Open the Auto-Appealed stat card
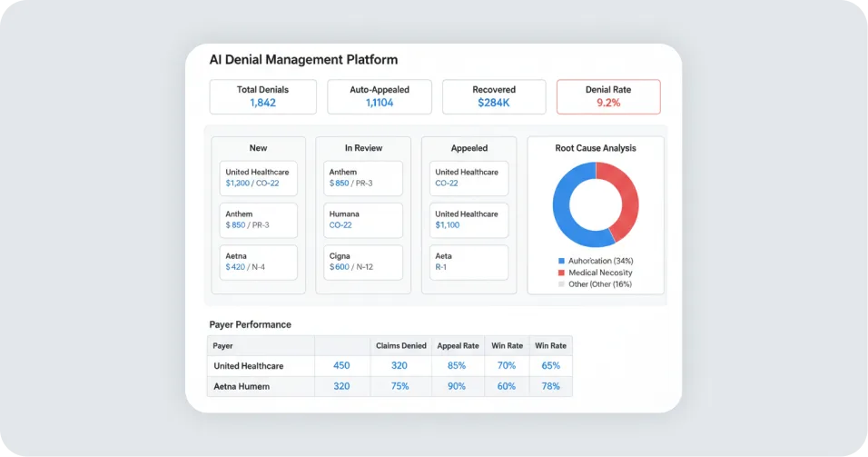868x457 pixels. 380,97
